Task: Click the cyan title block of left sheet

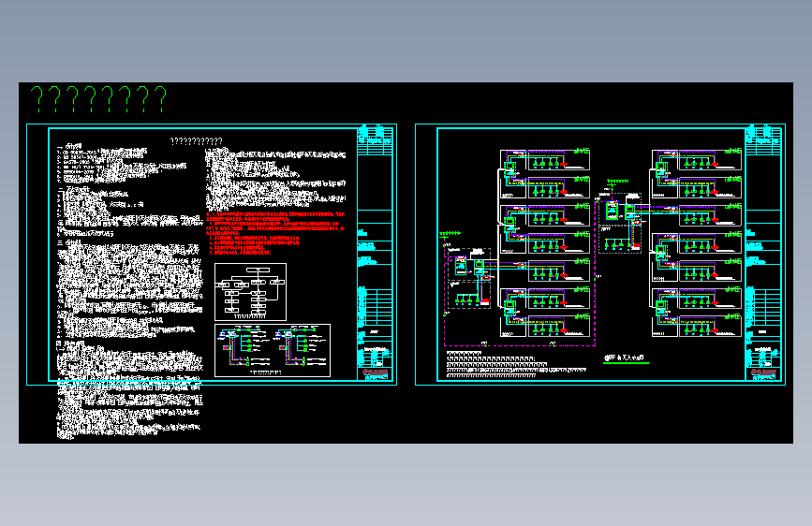Action: pos(375,255)
